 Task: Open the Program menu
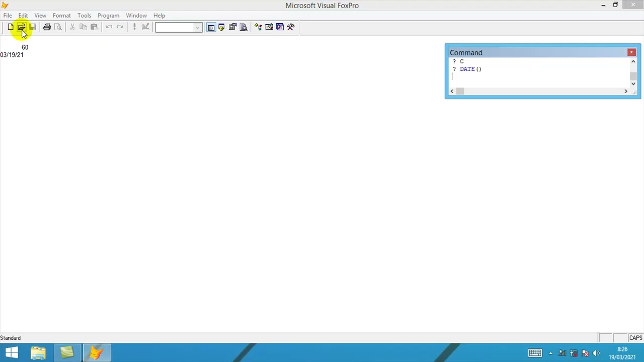tap(109, 16)
